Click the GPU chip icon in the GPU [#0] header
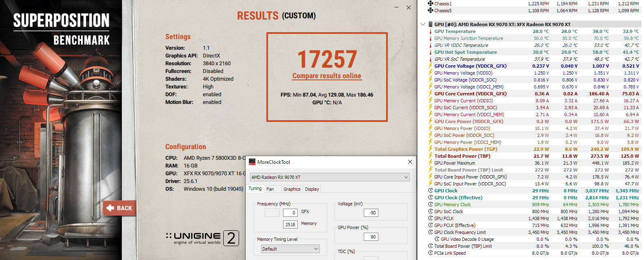The height and width of the screenshot is (260, 644). point(431,24)
